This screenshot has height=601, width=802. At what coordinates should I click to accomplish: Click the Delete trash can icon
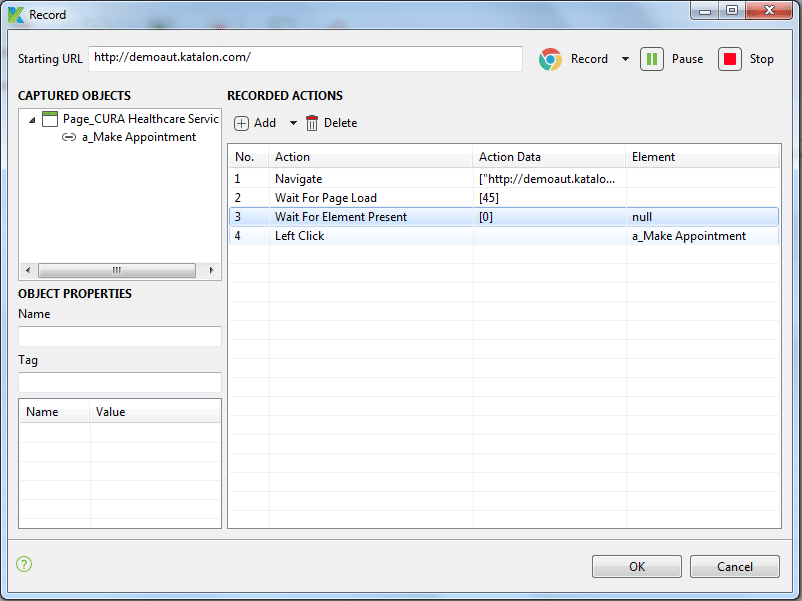point(311,123)
